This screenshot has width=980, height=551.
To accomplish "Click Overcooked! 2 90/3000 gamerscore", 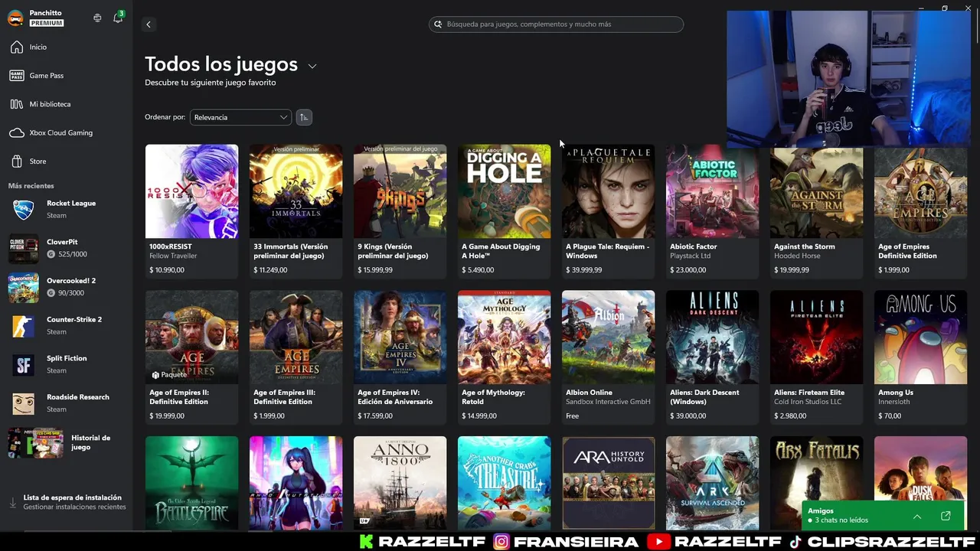I will 70,293.
